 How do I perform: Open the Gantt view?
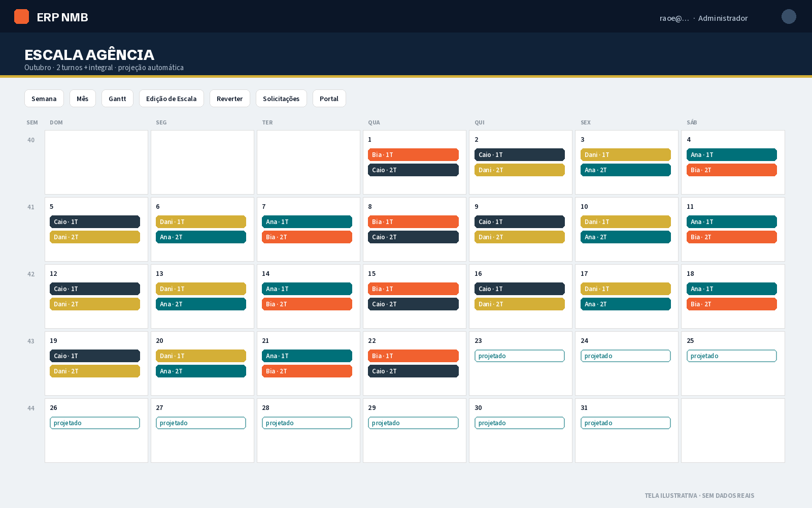point(117,99)
